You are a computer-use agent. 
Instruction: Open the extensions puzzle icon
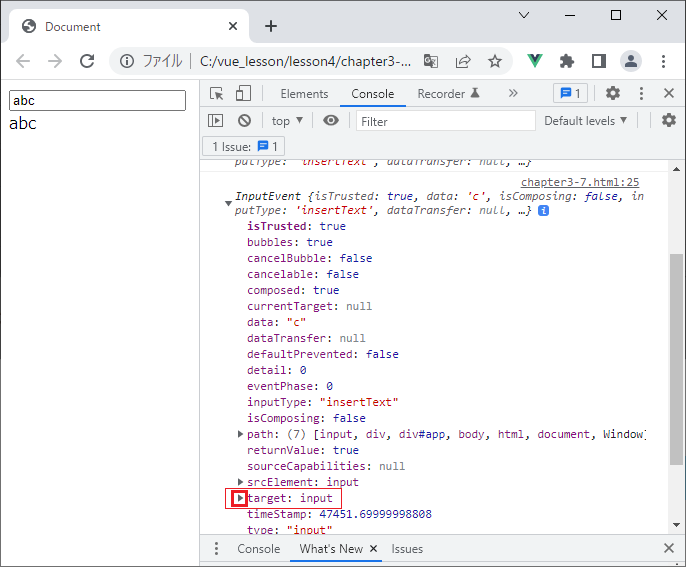point(567,61)
